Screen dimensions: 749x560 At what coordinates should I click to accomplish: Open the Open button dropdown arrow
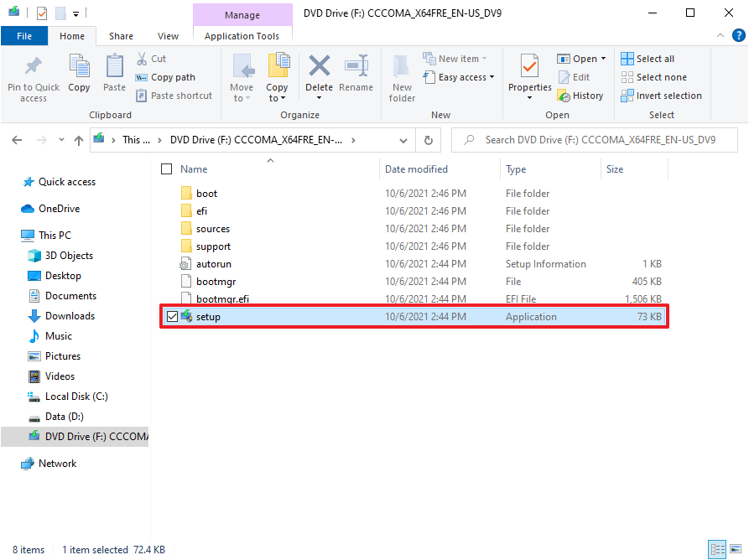coord(603,59)
